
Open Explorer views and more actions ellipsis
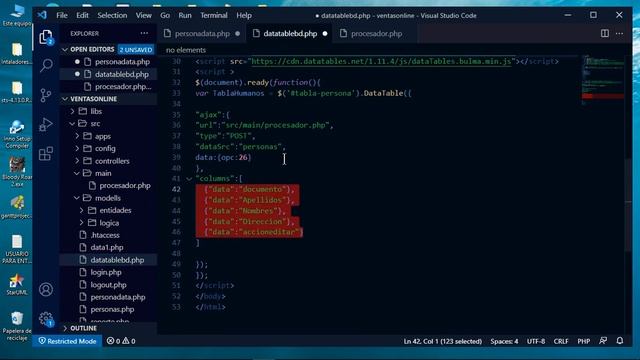coord(144,33)
